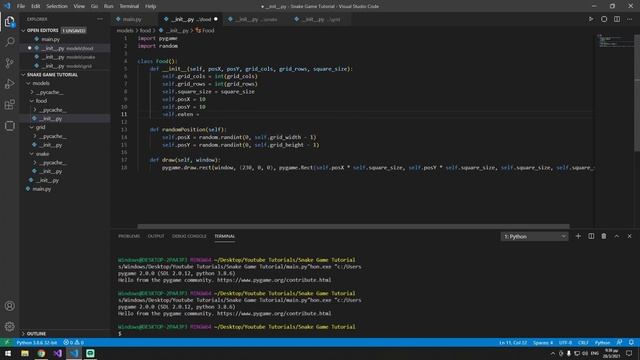Open the Explorer Views and More Actions ellipsis
640x360 pixels.
coord(100,19)
